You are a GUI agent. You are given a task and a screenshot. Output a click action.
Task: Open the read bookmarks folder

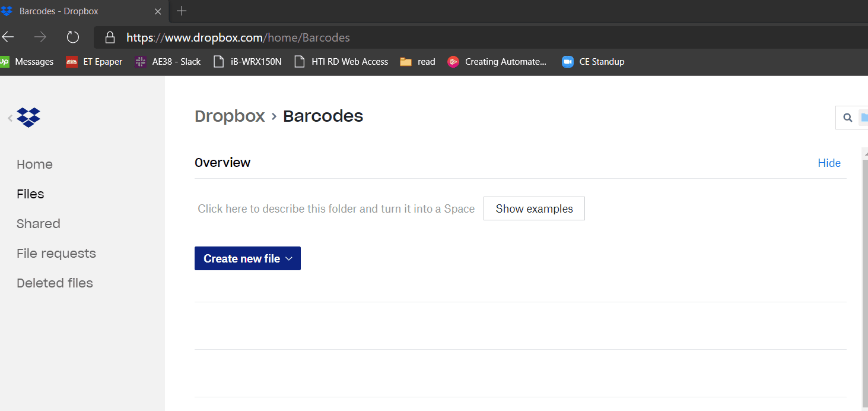[418, 62]
